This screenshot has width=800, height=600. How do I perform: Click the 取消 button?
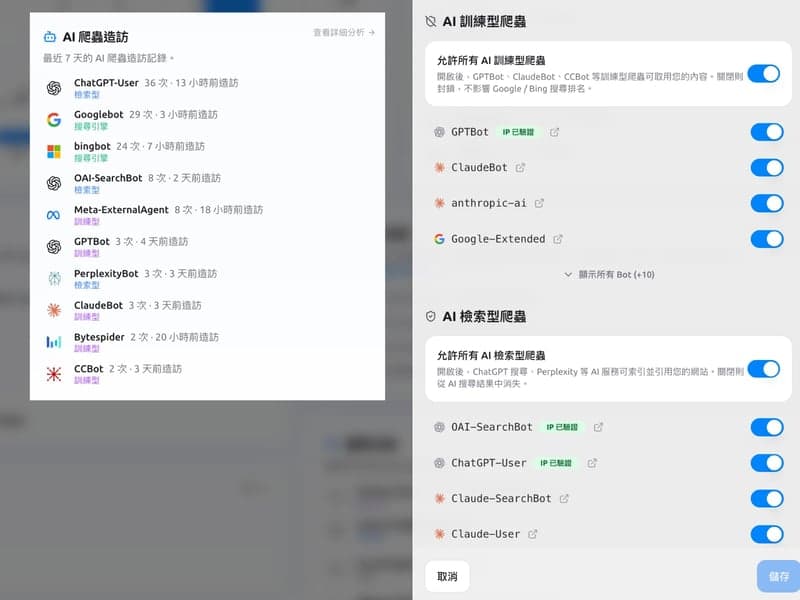coord(447,577)
